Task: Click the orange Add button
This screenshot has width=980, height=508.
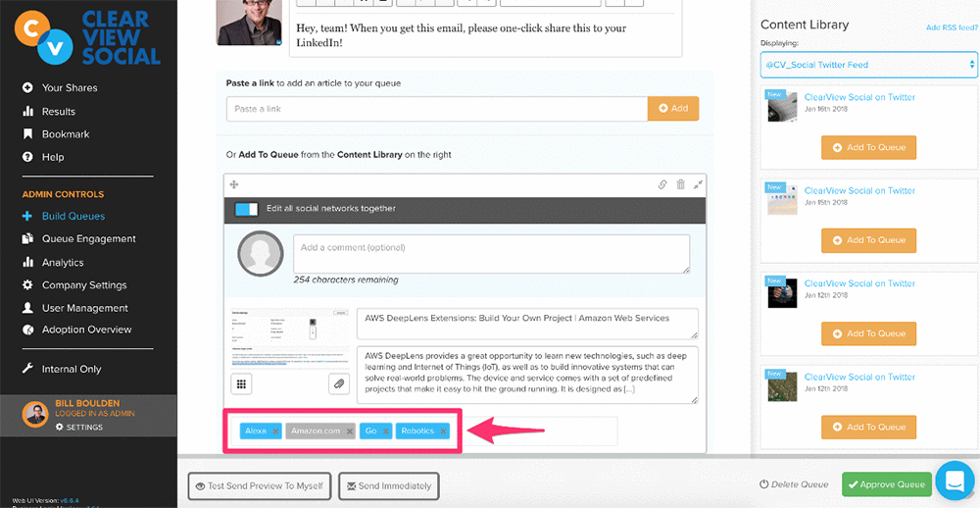Action: click(673, 109)
